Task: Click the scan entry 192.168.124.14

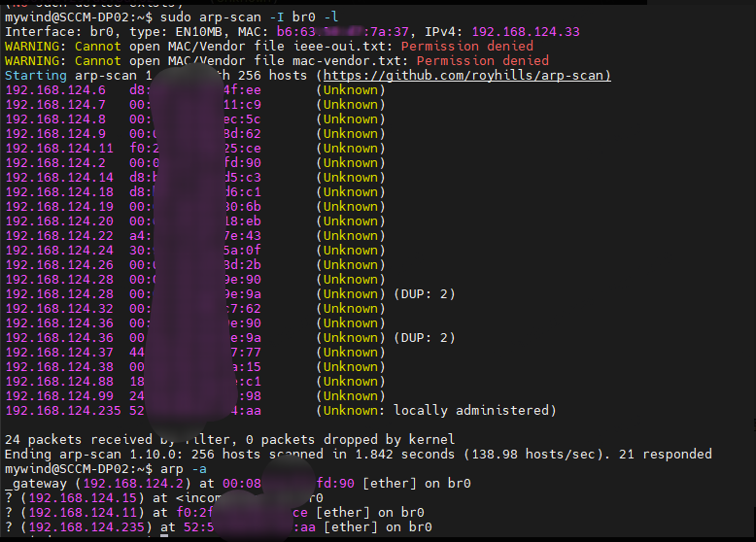Action: tap(59, 178)
